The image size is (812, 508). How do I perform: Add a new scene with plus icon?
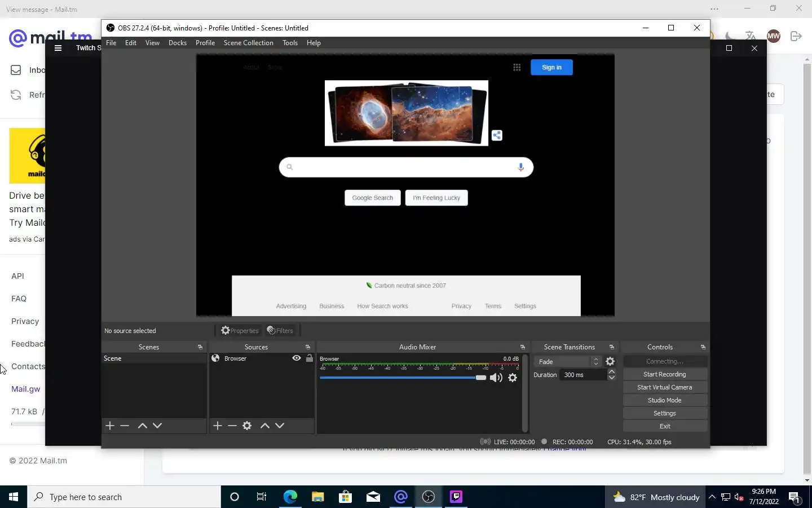pos(110,426)
